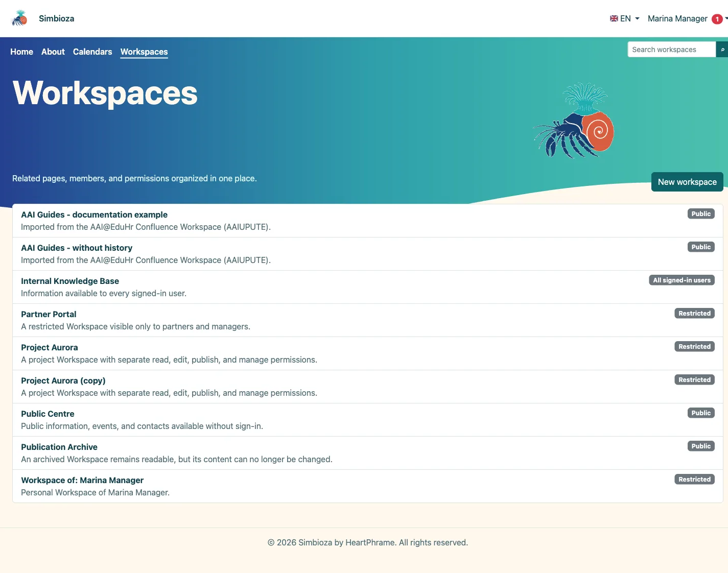Open the About page
Viewport: 728px width, 573px height.
coord(53,52)
